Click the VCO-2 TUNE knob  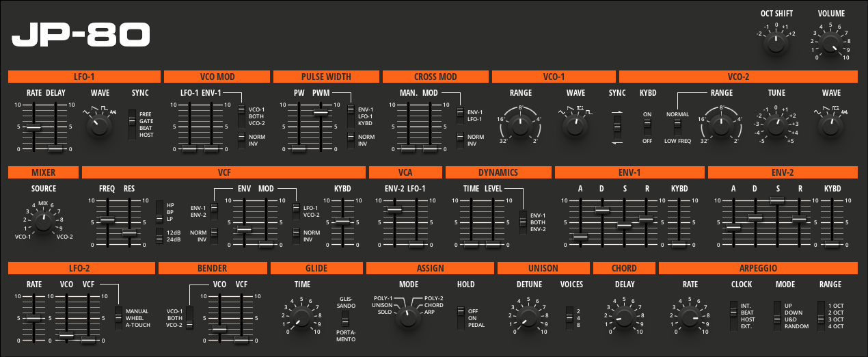pyautogui.click(x=776, y=125)
